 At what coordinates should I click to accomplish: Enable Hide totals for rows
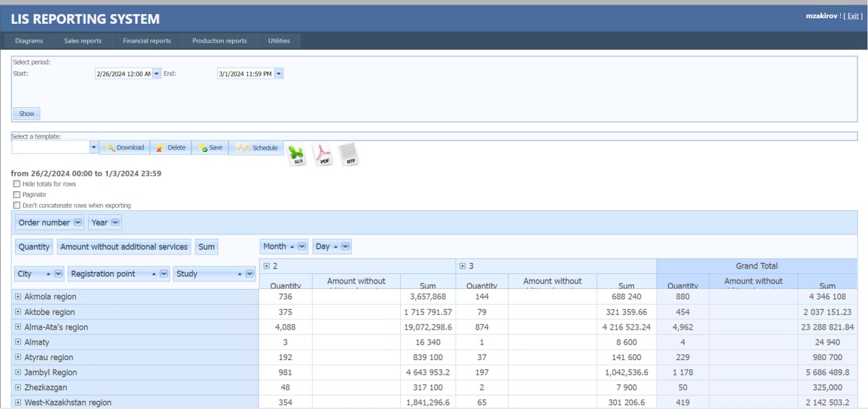[x=16, y=184]
